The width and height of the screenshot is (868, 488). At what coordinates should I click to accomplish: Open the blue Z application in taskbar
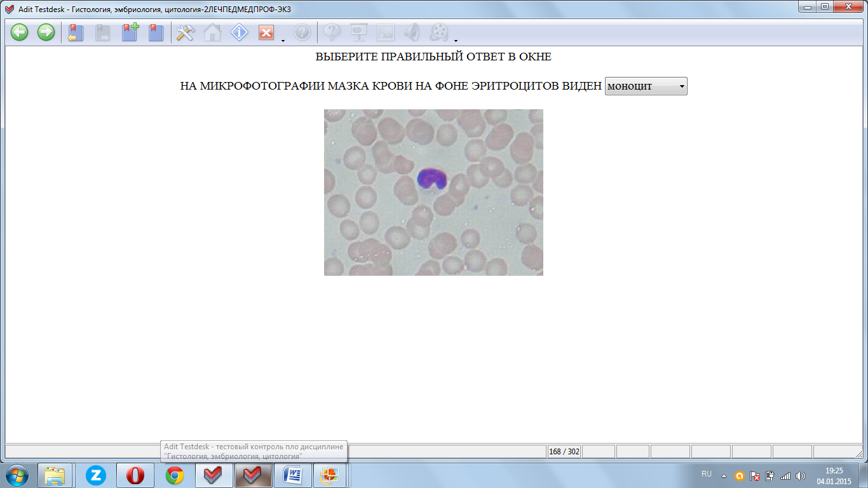(x=96, y=475)
